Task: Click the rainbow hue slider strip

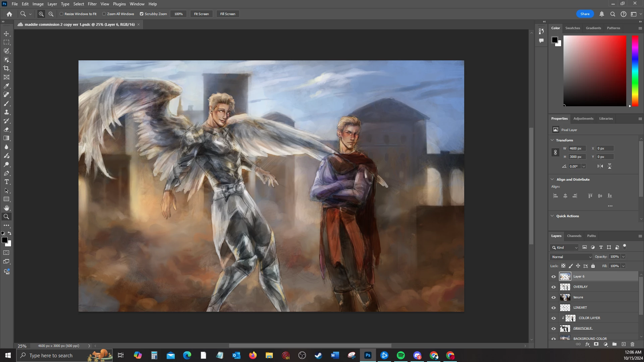Action: (x=635, y=70)
